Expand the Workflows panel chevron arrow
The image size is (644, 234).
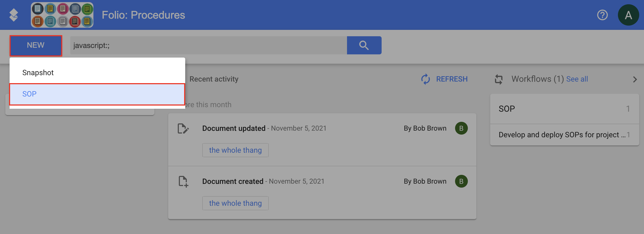point(635,79)
